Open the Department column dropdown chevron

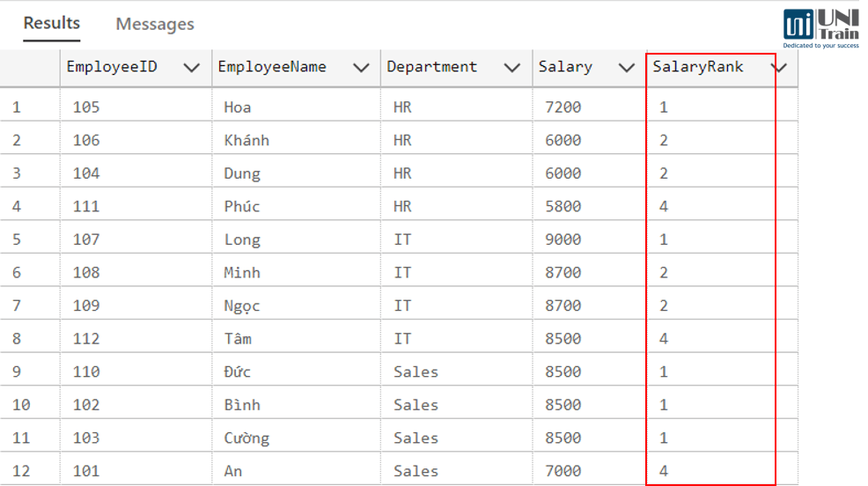click(x=512, y=68)
